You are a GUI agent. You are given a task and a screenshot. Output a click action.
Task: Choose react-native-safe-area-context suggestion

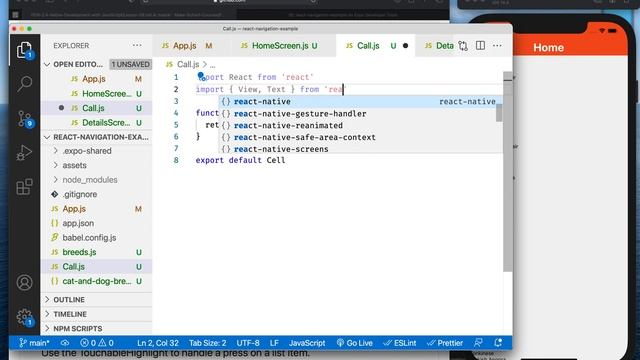[x=358, y=137]
